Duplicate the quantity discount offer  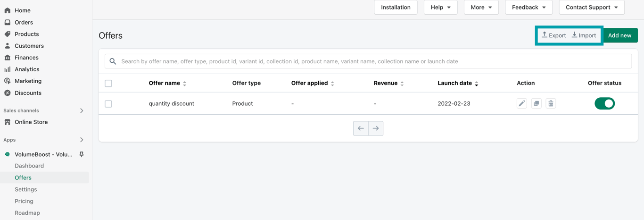[x=536, y=103]
